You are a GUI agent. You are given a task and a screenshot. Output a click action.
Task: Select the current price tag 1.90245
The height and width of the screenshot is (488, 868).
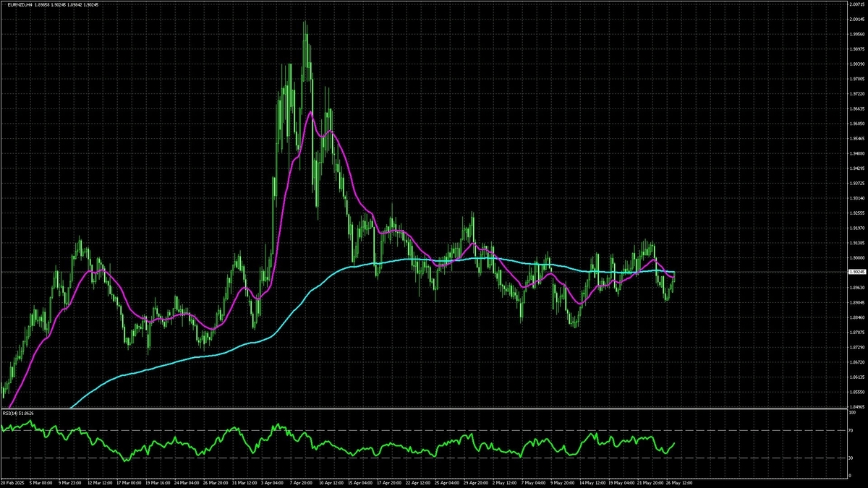coord(857,273)
